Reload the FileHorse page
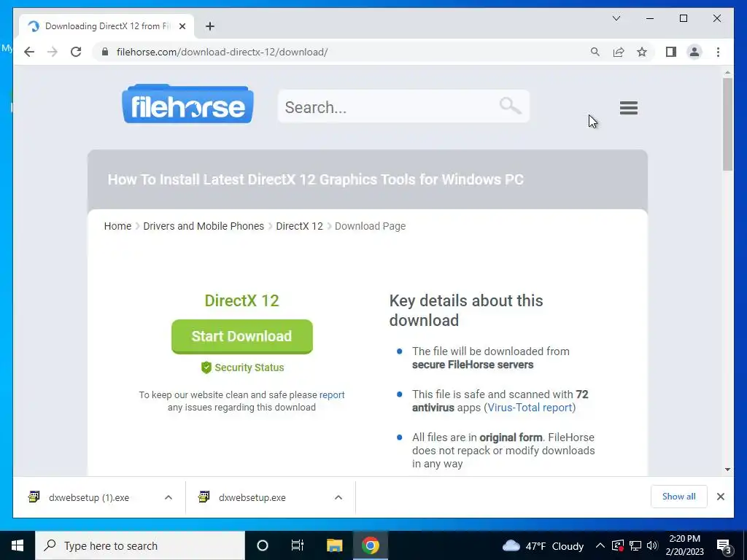Viewport: 747px width, 560px height. click(x=76, y=52)
